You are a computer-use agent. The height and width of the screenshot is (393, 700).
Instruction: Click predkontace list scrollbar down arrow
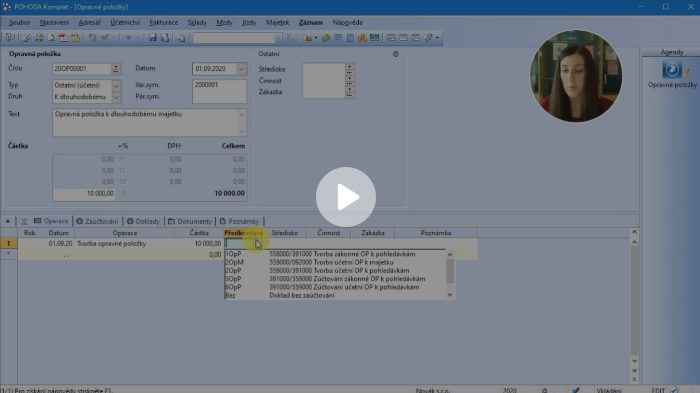[x=450, y=295]
